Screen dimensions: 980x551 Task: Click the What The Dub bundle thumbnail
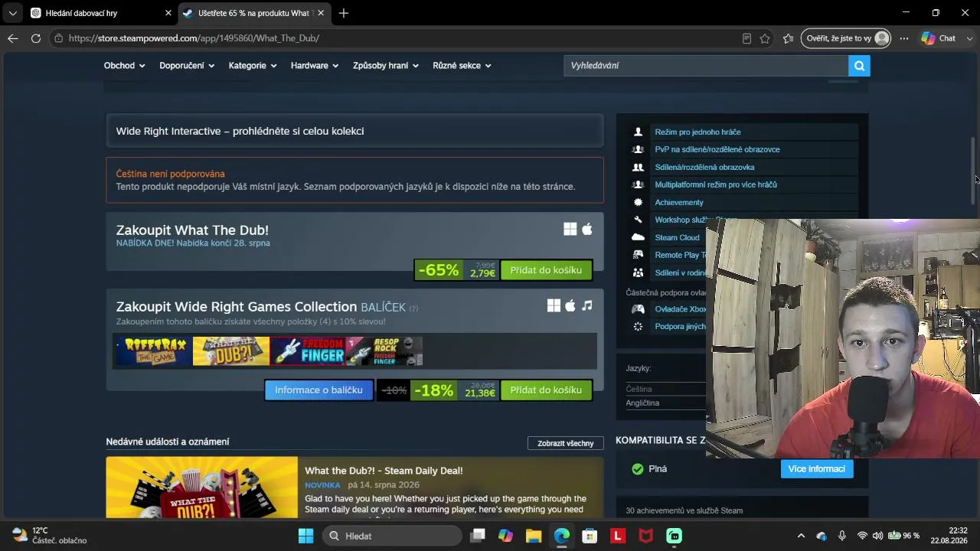pyautogui.click(x=231, y=351)
